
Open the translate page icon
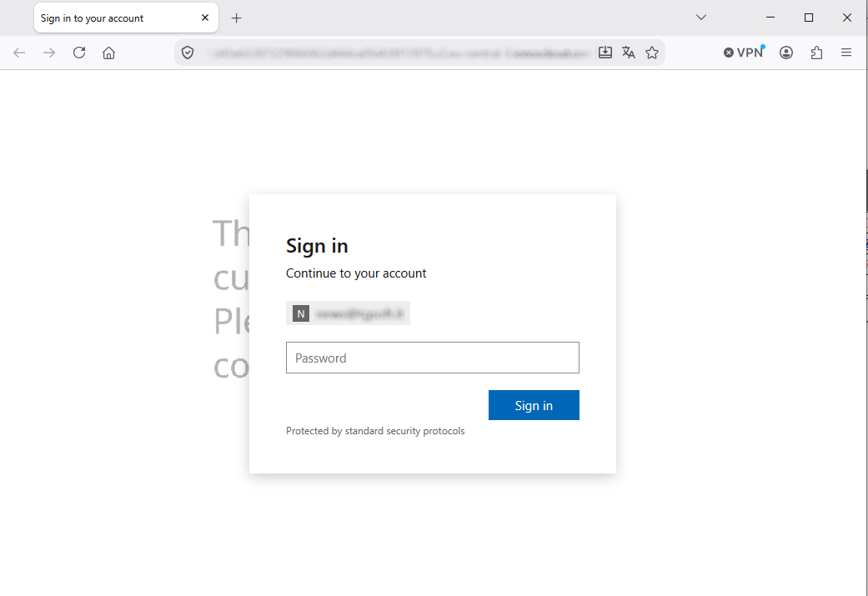(x=629, y=53)
